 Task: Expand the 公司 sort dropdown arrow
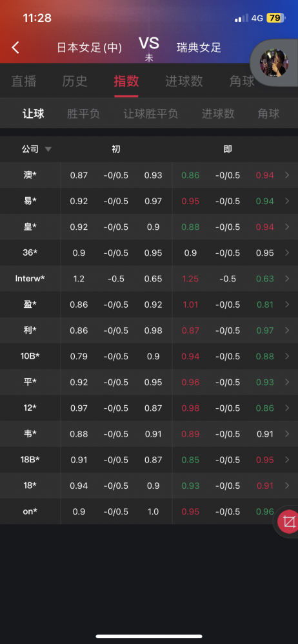(x=48, y=149)
